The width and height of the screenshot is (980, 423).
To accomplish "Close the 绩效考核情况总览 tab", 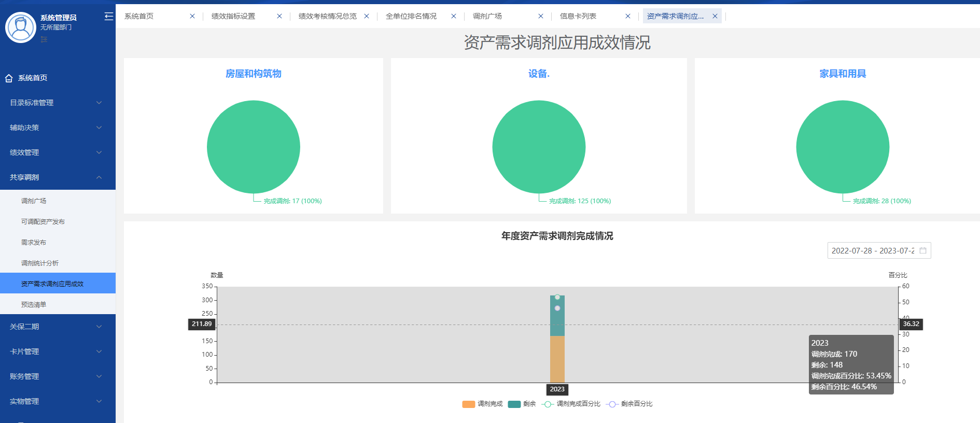I will pos(367,16).
